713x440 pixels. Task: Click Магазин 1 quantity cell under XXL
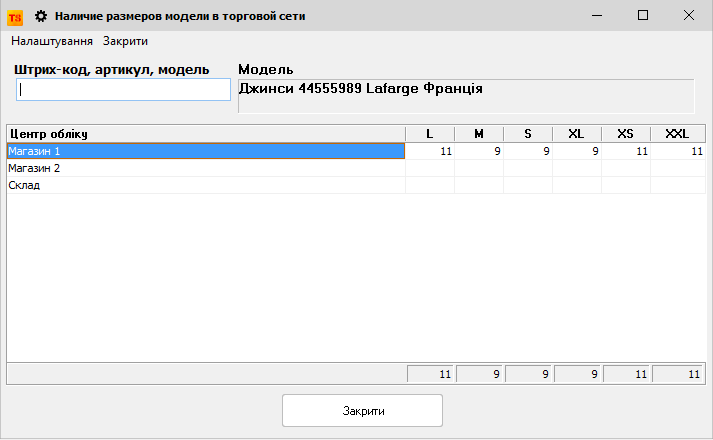pos(678,151)
